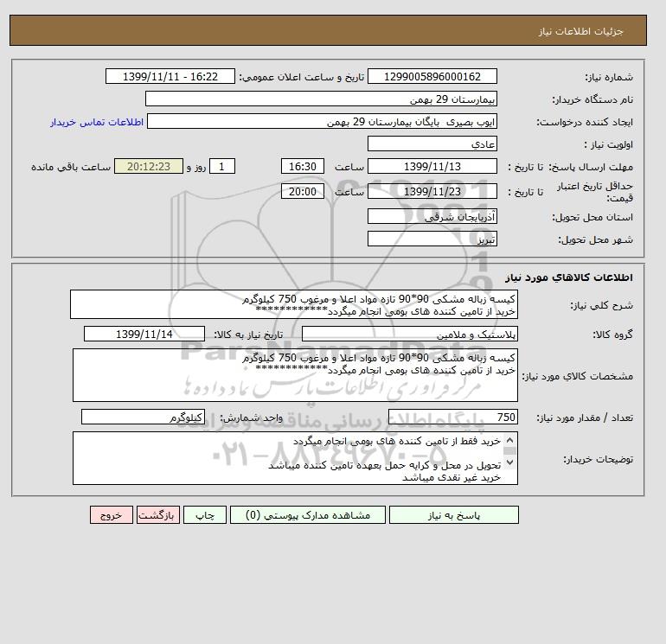The height and width of the screenshot is (644, 666).
Task: Click the واحد شمارش label
Action: click(x=251, y=418)
